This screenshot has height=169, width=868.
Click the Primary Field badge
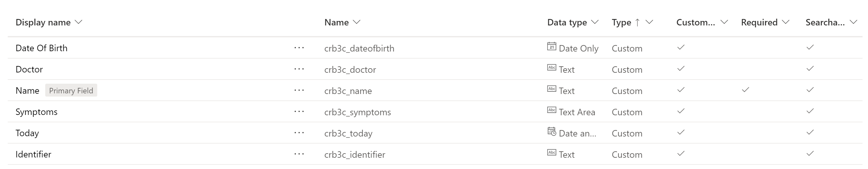[x=71, y=90]
